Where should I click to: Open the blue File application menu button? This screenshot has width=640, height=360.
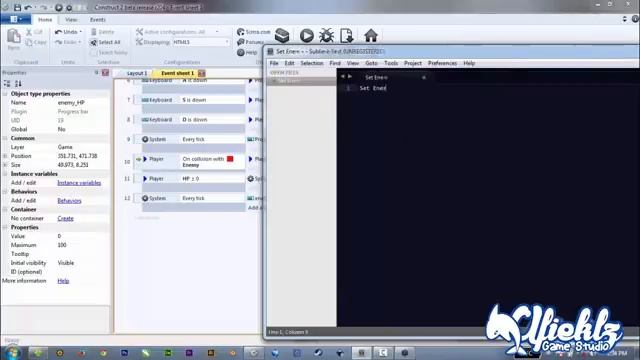pyautogui.click(x=16, y=19)
